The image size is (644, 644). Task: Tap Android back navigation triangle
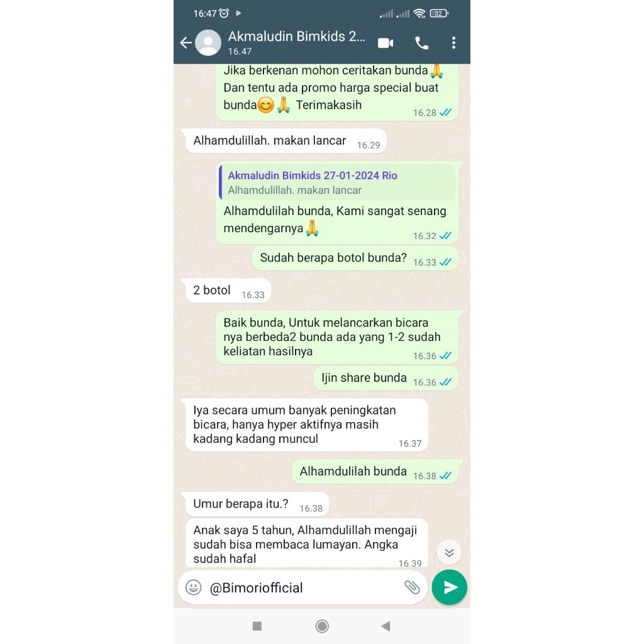[386, 626]
